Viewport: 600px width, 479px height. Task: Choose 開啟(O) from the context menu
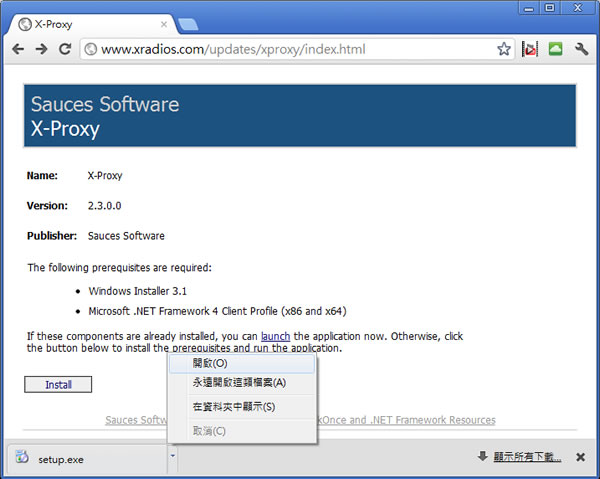[x=242, y=363]
